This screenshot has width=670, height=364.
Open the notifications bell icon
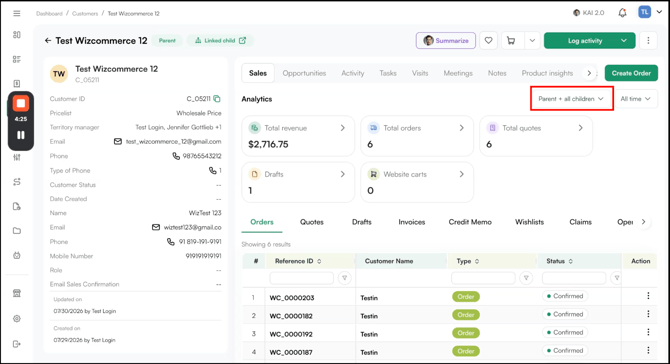622,13
